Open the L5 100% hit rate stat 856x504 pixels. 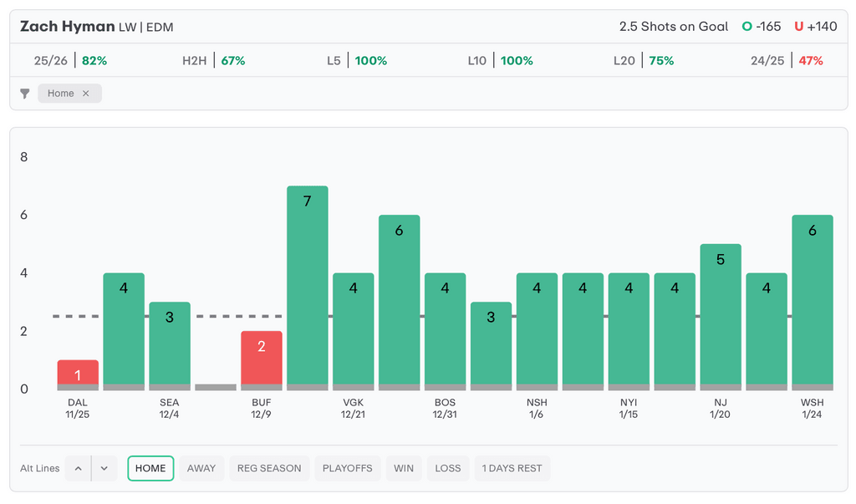coord(356,61)
